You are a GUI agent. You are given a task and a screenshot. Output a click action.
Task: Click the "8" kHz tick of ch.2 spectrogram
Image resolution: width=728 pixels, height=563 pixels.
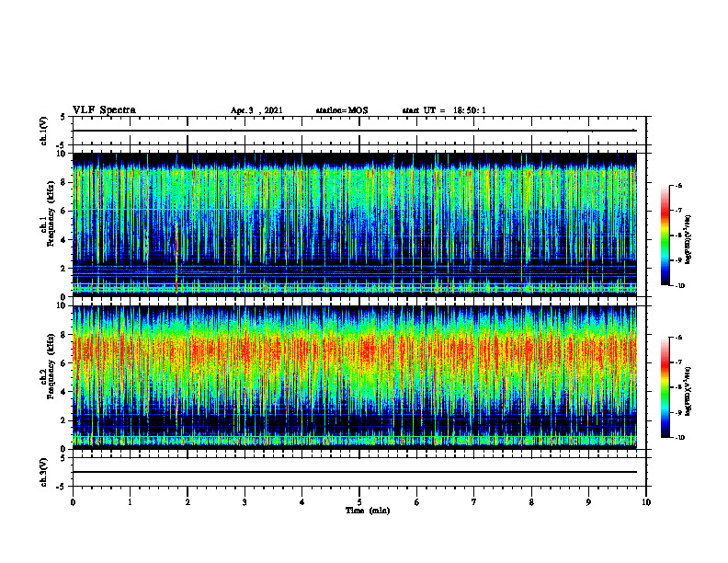63,335
